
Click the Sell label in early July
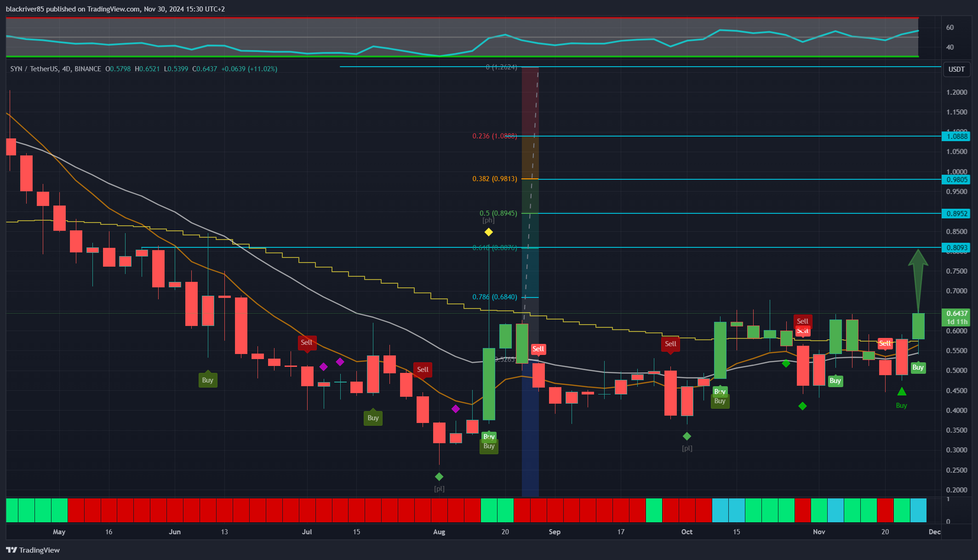pos(307,343)
